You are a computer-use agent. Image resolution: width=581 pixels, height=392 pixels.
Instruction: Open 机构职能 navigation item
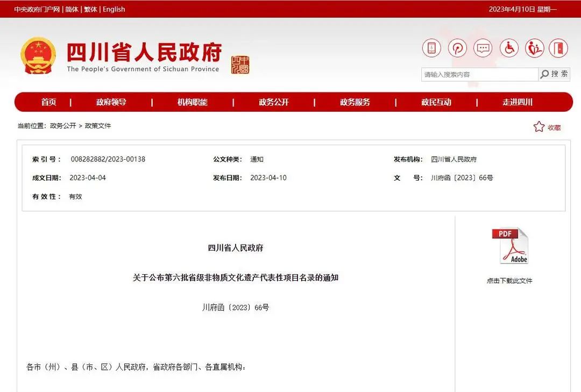tap(192, 102)
